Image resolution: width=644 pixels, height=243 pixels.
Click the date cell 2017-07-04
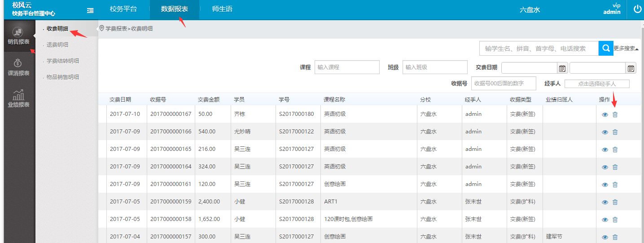click(125, 237)
